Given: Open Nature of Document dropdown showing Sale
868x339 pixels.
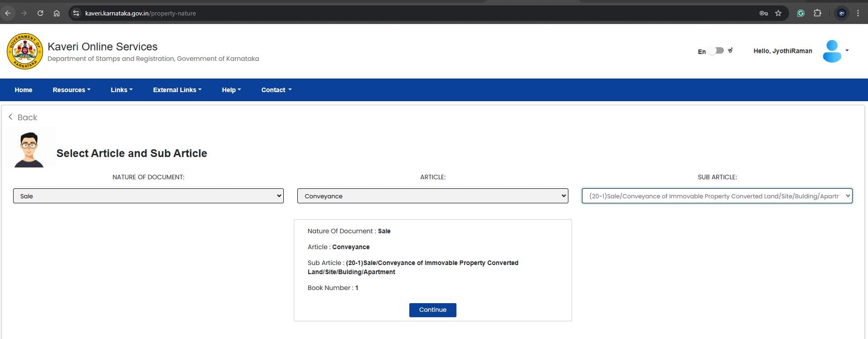Looking at the screenshot, I should (x=148, y=196).
